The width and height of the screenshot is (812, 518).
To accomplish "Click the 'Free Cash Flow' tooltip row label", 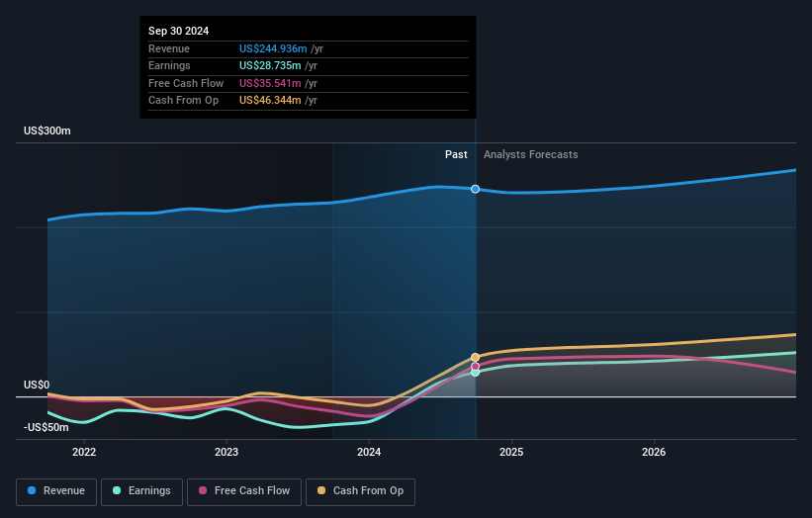I will [186, 83].
